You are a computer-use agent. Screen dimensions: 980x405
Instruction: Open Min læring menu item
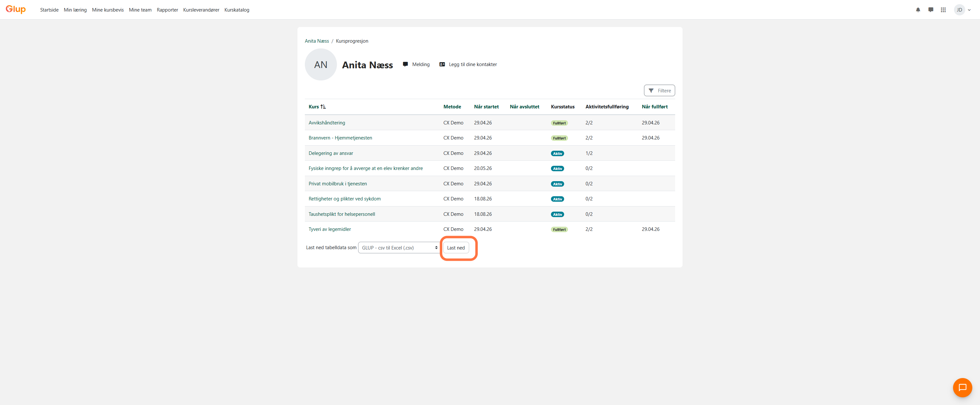(x=75, y=10)
